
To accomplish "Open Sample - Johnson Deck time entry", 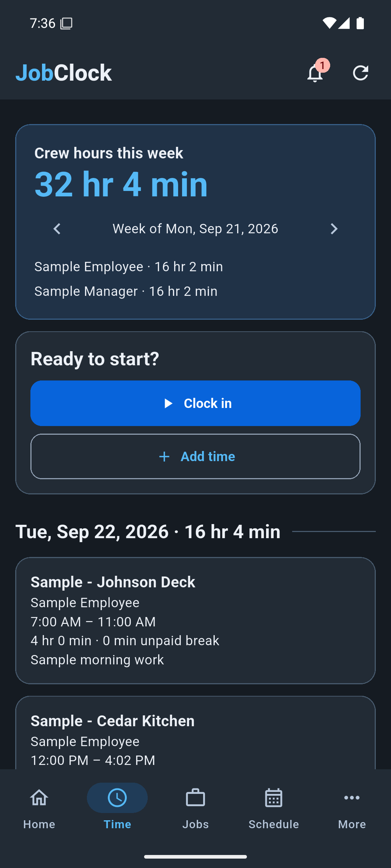I will click(x=195, y=621).
